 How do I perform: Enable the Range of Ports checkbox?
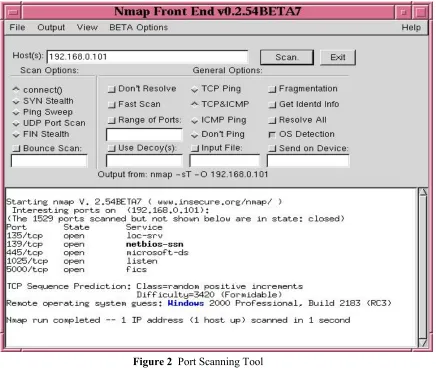[112, 120]
